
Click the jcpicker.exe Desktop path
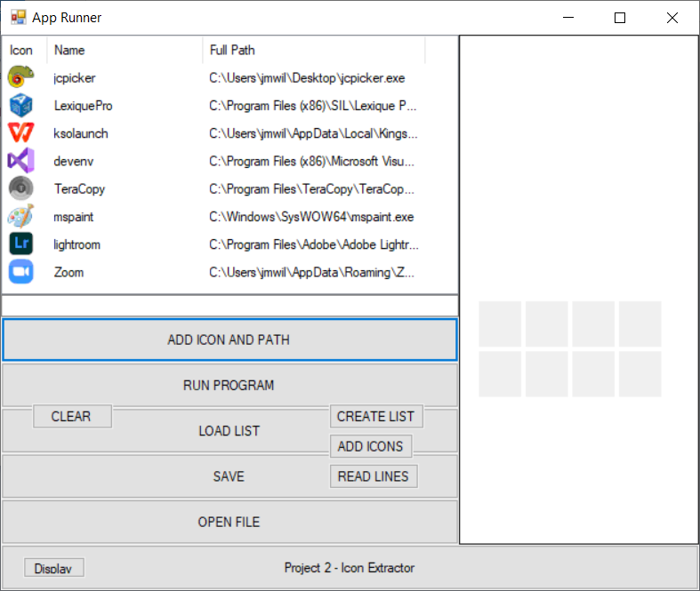tap(307, 78)
